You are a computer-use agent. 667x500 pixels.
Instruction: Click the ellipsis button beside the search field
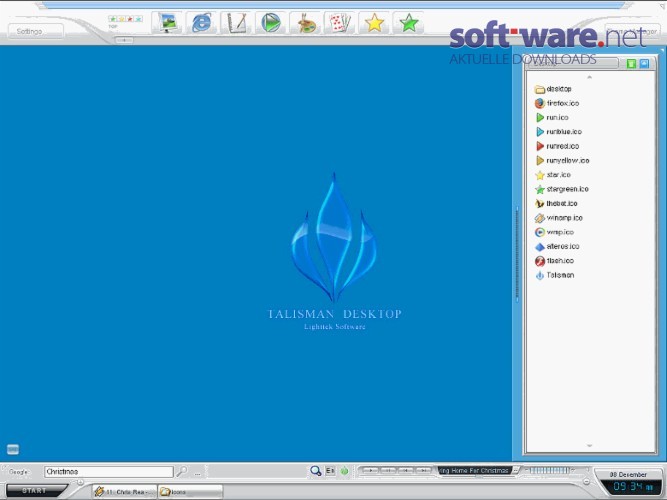[197, 472]
